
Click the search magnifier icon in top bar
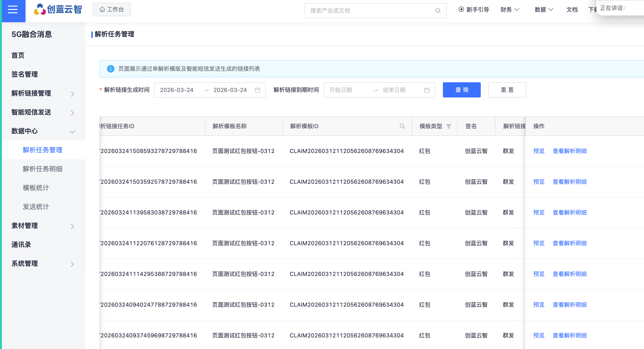click(438, 11)
